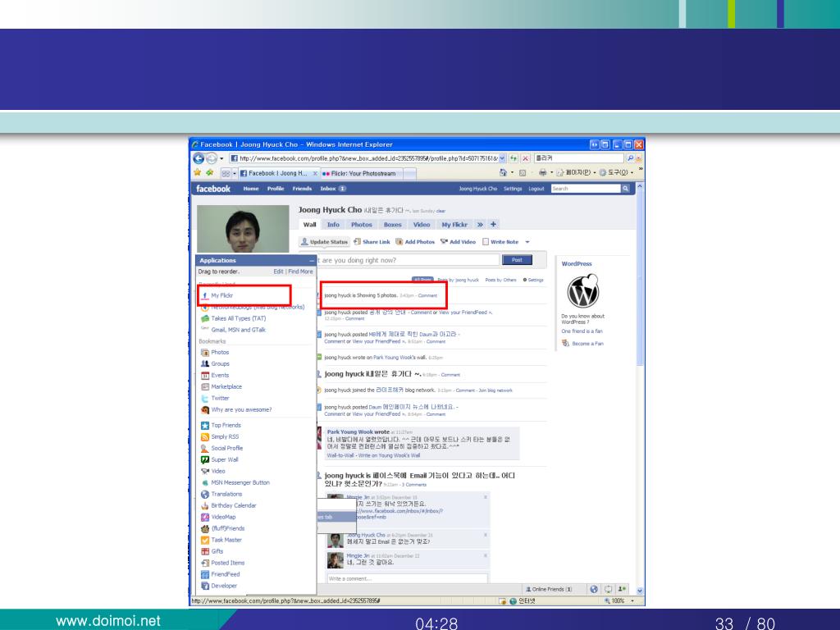
Task: Click Joong Hyuck Cho's profile photo
Action: click(243, 229)
